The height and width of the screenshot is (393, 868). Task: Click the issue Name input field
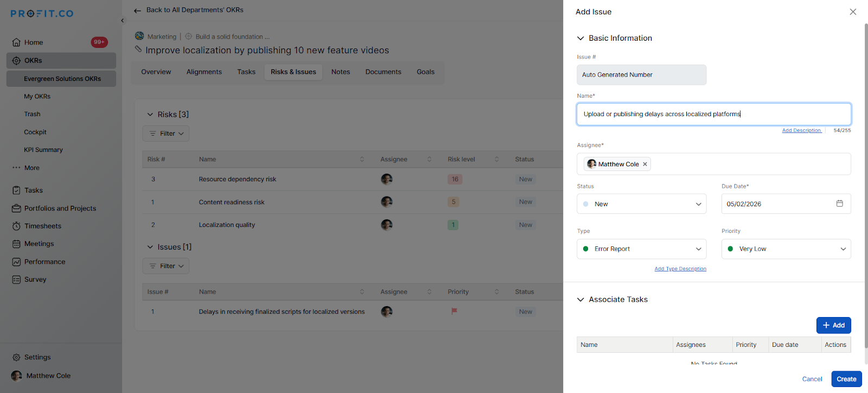(713, 115)
